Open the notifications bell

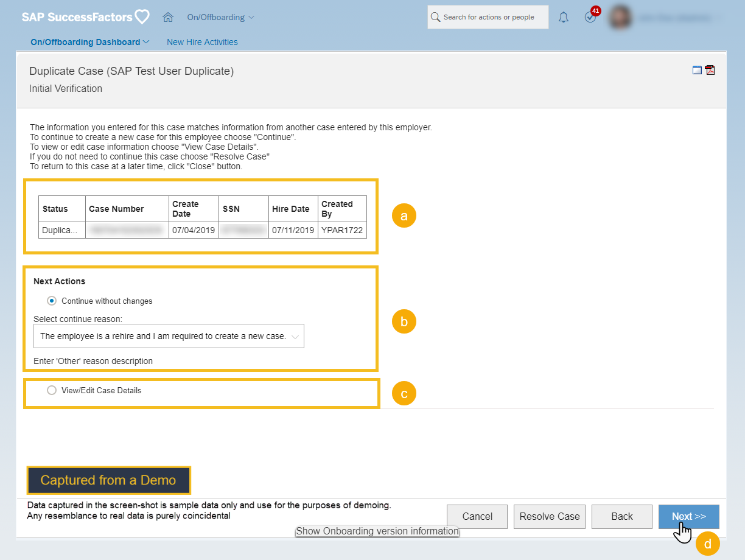pos(564,17)
